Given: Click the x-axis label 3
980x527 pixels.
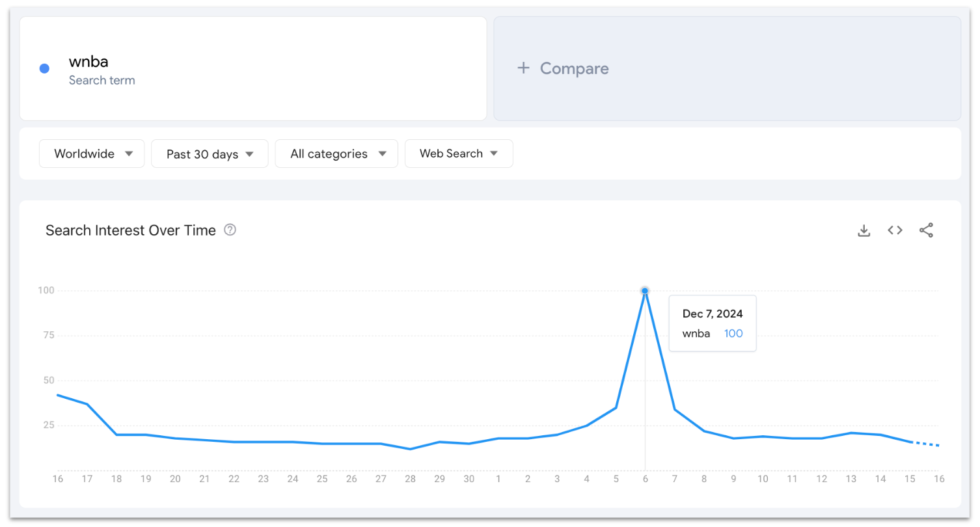Looking at the screenshot, I should [557, 479].
